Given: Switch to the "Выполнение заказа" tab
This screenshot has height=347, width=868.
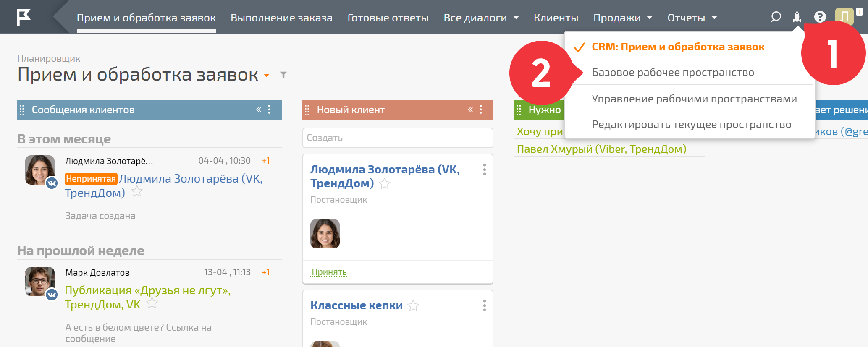Looking at the screenshot, I should tap(281, 18).
